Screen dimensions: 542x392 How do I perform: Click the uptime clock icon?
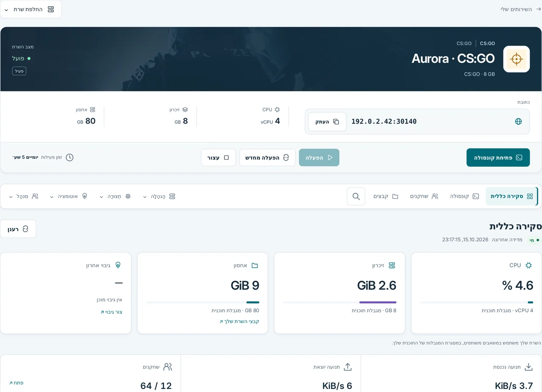(x=69, y=157)
